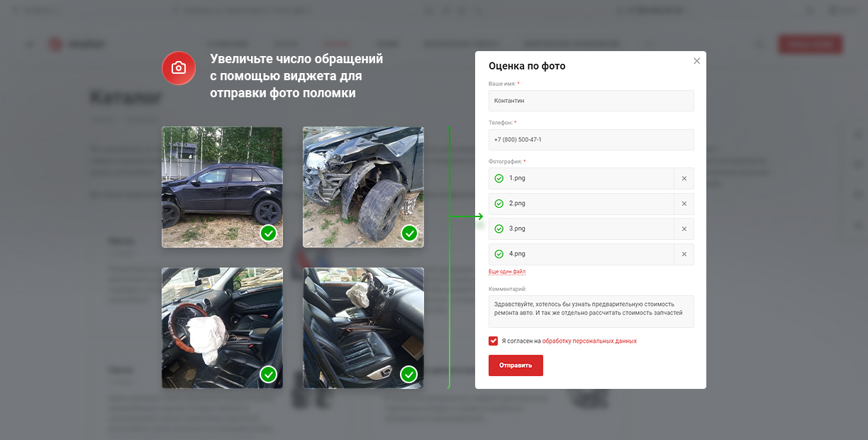
Task: Remove the uploaded file 4.png via its X icon
Action: [684, 254]
